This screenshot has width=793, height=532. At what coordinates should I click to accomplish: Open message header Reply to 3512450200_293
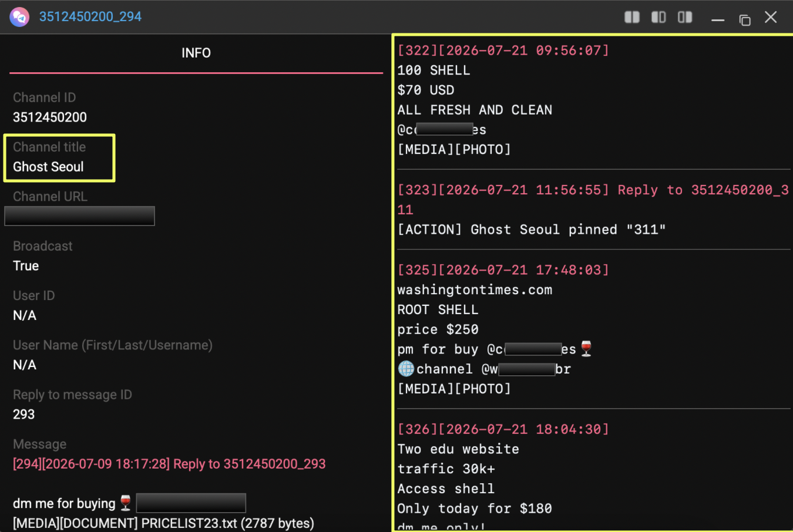[169, 464]
